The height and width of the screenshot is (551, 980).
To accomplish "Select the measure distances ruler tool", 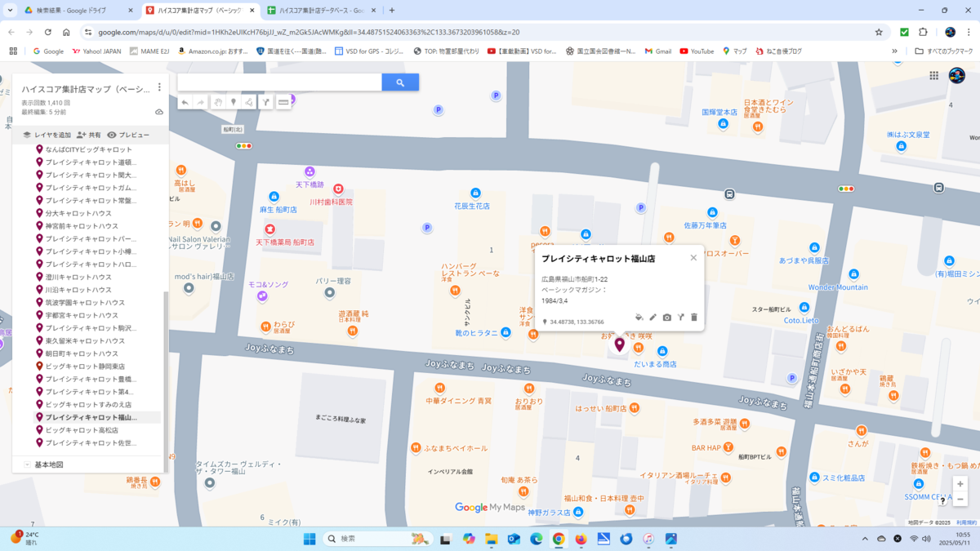I will [x=284, y=103].
